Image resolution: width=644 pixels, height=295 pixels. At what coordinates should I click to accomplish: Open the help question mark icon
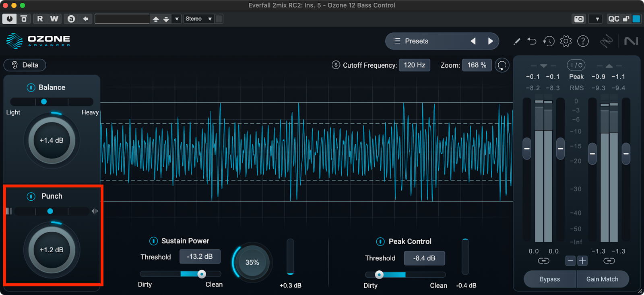click(x=583, y=41)
